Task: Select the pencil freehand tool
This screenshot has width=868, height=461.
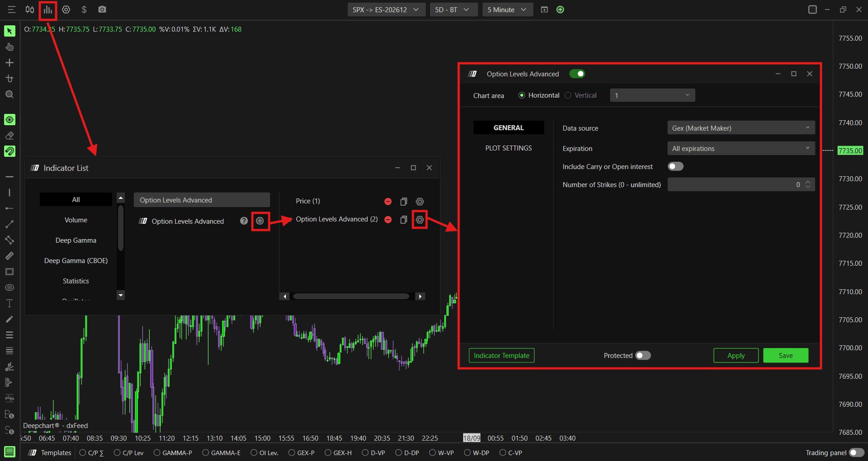Action: (9, 319)
